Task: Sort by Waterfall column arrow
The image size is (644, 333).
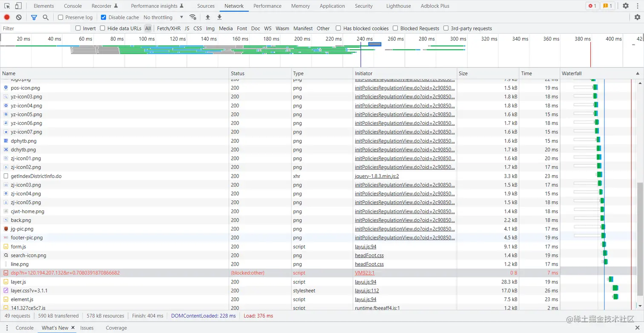Action: click(x=638, y=73)
